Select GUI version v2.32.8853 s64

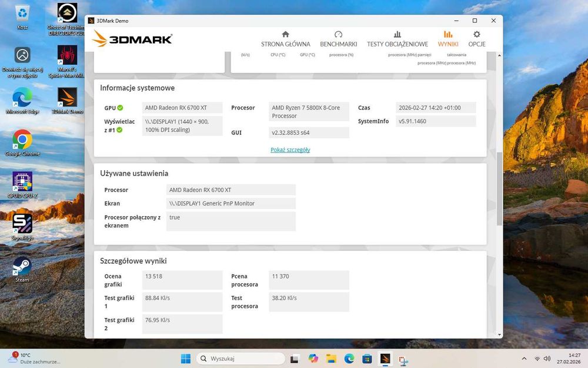(x=309, y=132)
